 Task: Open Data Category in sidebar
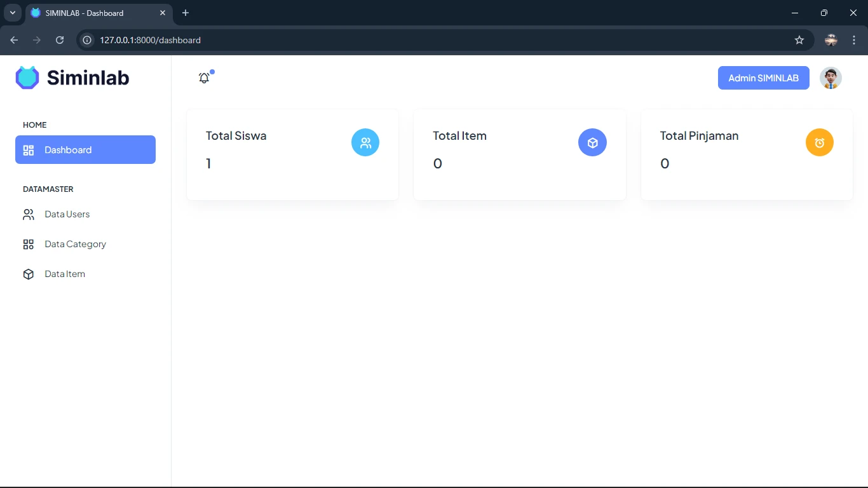pyautogui.click(x=75, y=245)
